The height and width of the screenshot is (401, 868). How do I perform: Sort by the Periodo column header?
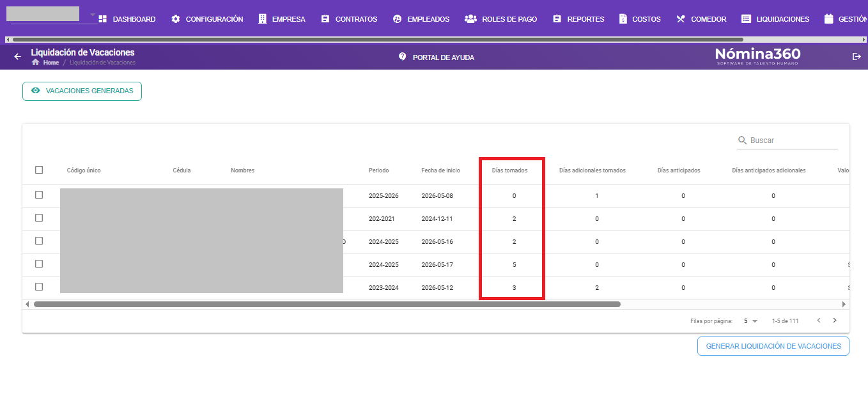tap(378, 170)
